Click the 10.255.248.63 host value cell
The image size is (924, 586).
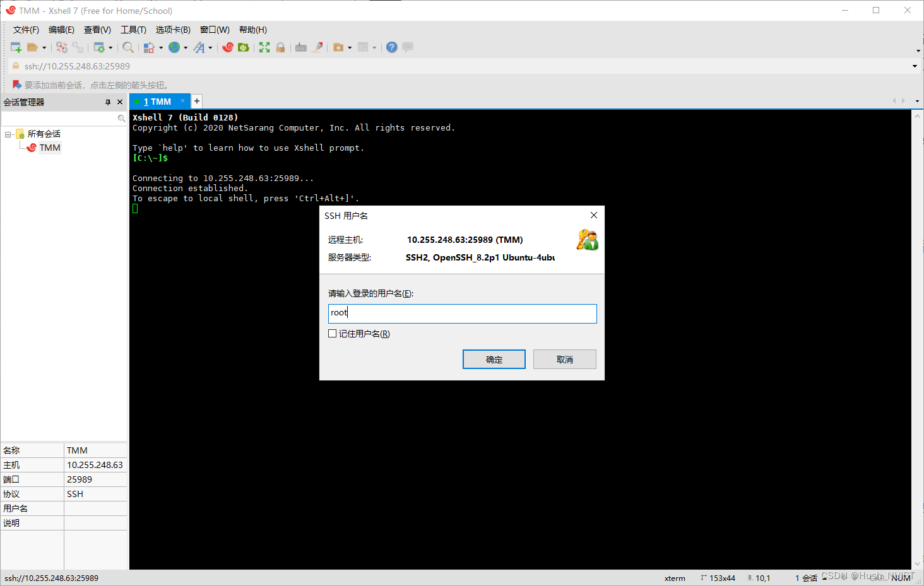click(95, 465)
